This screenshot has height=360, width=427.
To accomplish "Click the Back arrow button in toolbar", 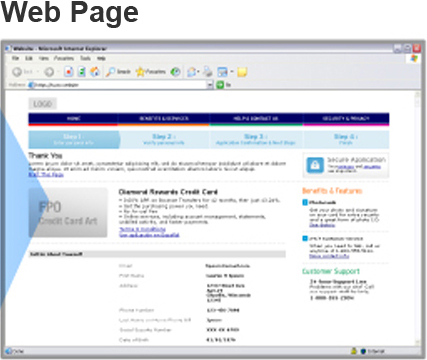I will (17, 72).
